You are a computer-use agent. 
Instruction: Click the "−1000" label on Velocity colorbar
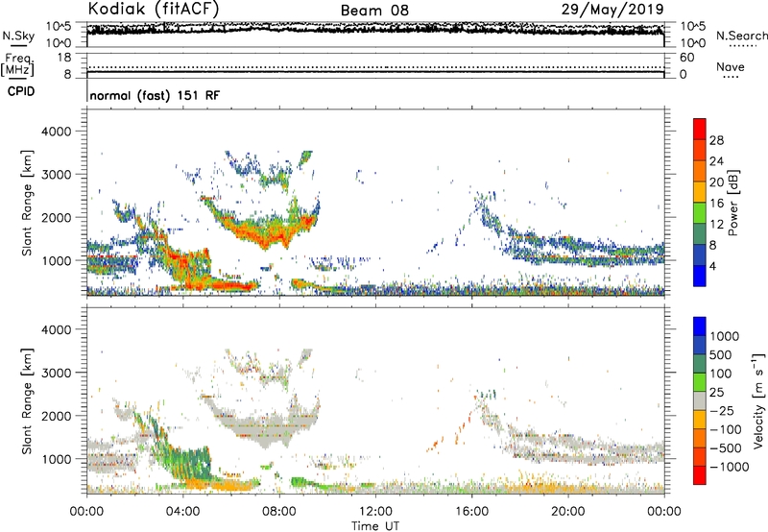[730, 467]
